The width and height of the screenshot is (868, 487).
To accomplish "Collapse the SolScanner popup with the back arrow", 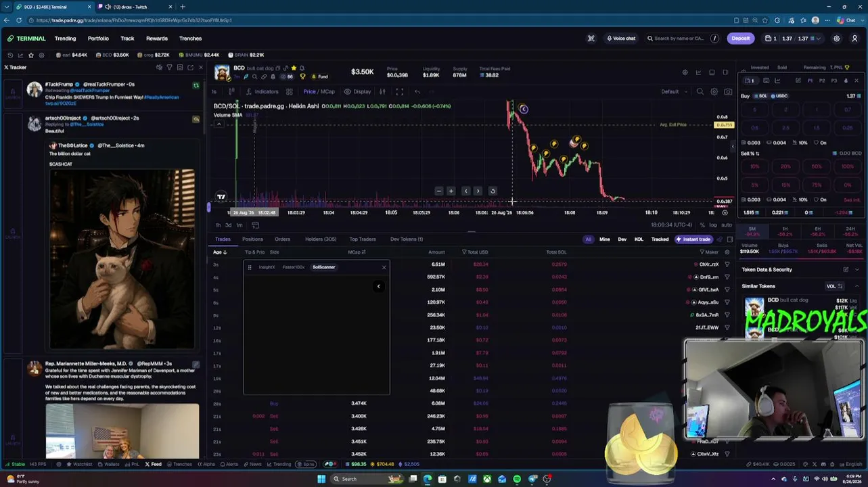I will pyautogui.click(x=379, y=286).
